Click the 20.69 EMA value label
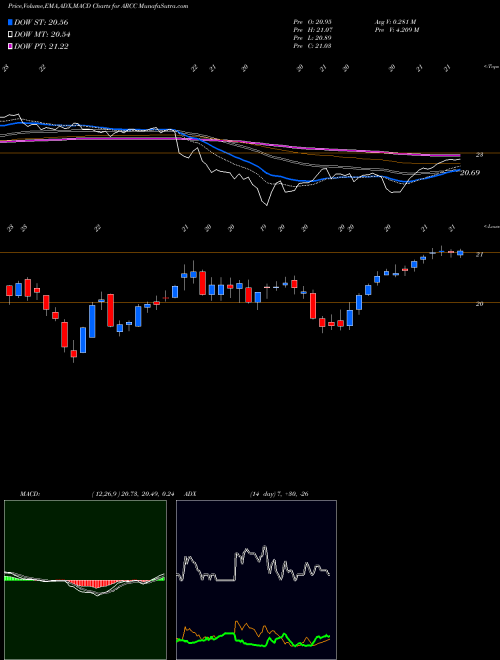Image resolution: width=500 pixels, height=660 pixels. 470,173
